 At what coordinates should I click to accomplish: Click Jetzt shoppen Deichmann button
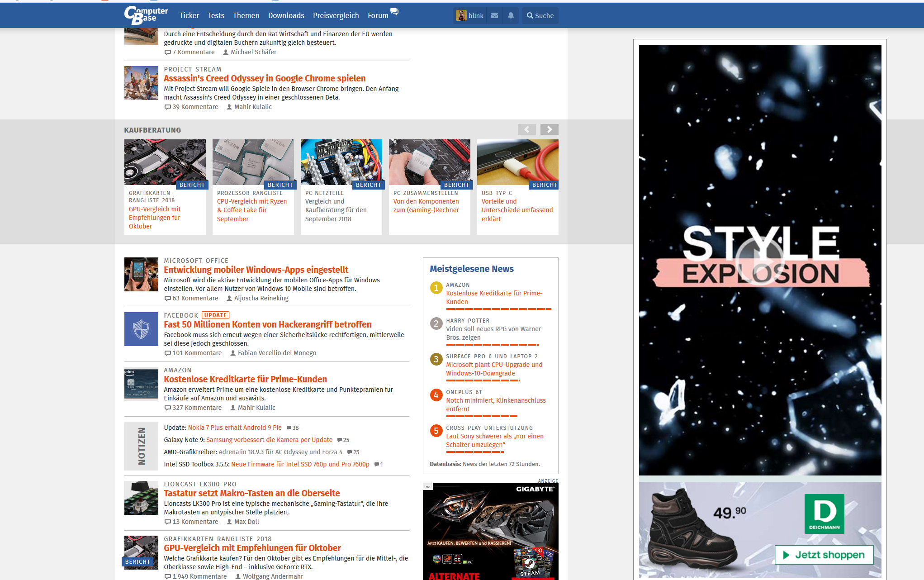(824, 555)
